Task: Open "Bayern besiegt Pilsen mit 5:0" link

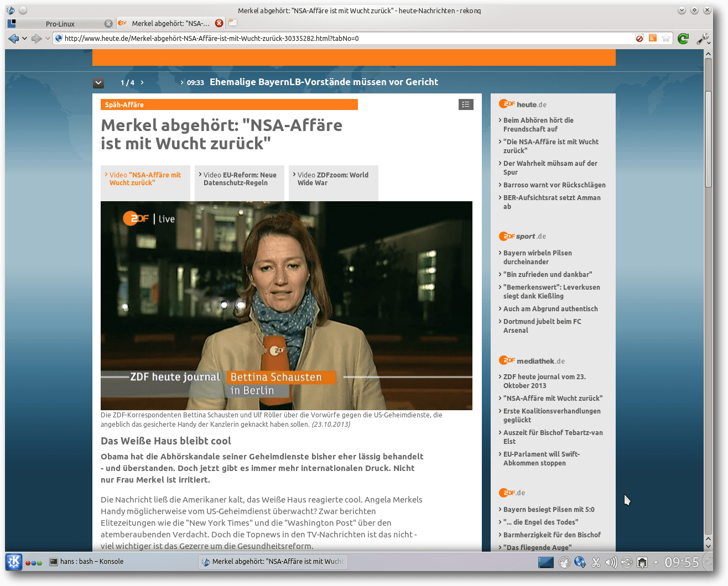Action: pos(549,509)
